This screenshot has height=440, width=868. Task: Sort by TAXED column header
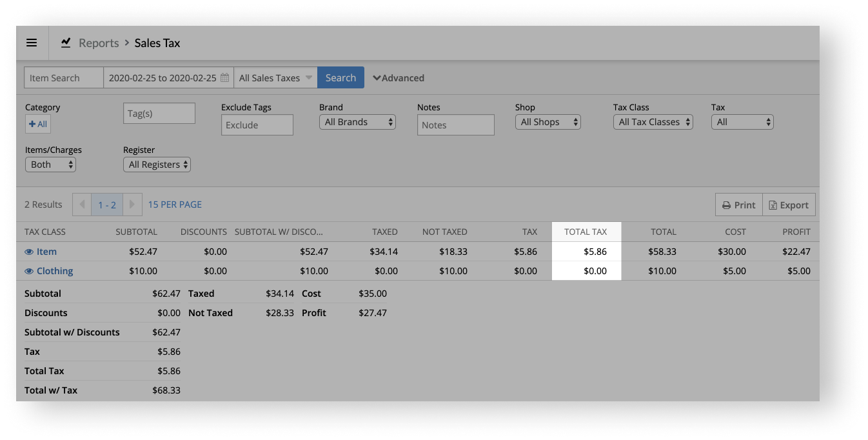385,232
